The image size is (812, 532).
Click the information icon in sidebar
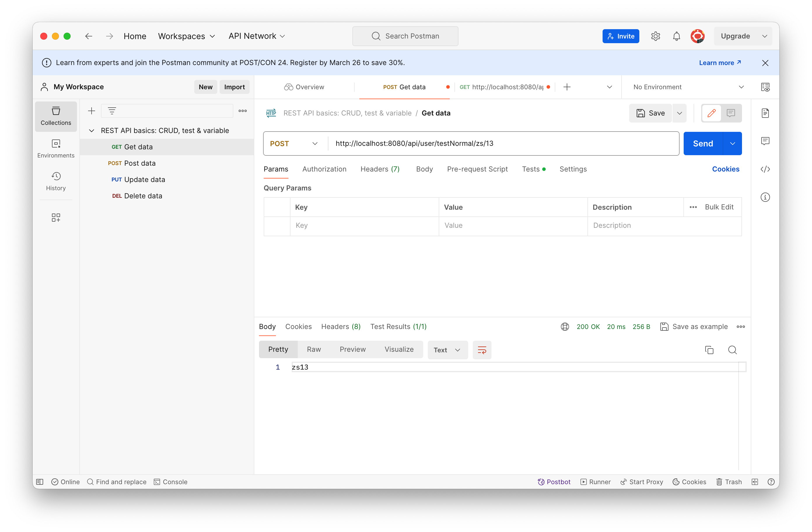tap(765, 197)
